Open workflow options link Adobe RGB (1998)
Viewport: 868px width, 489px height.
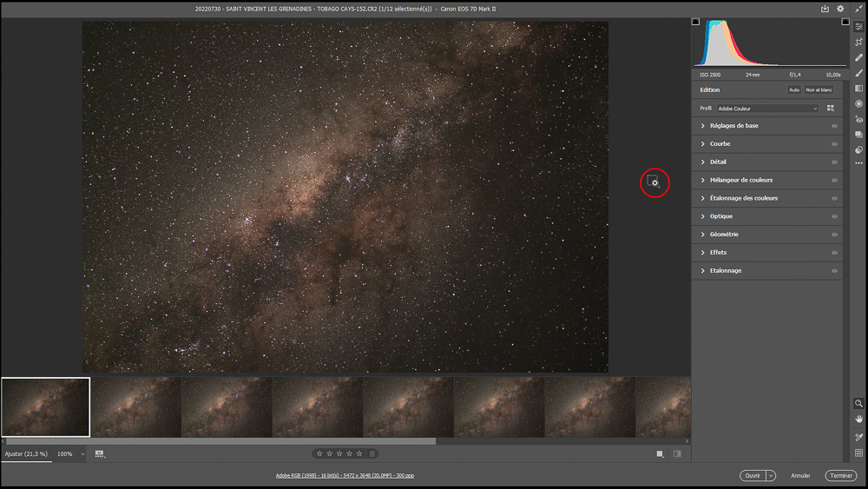tap(345, 476)
